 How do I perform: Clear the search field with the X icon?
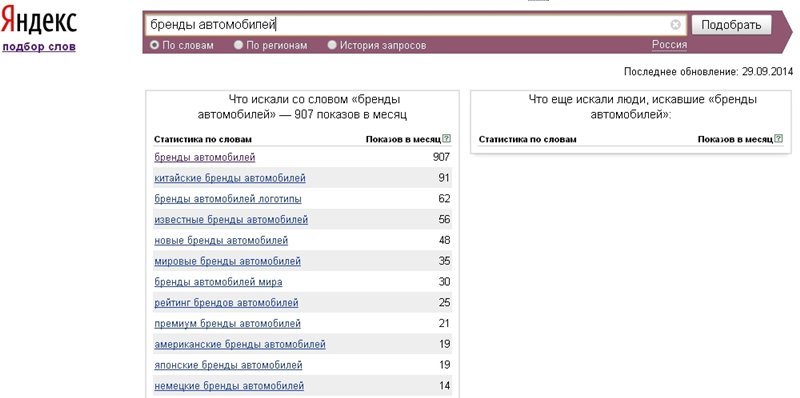675,24
